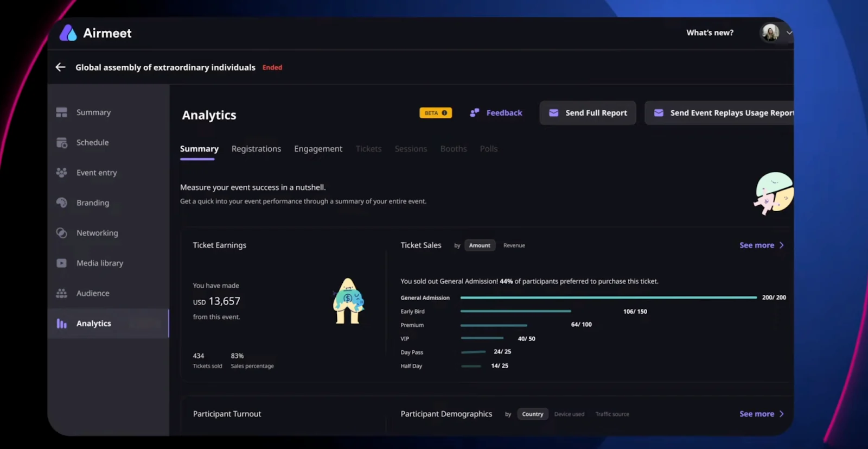This screenshot has width=868, height=449.
Task: Click the 'Ended' status label
Action: pyautogui.click(x=272, y=67)
